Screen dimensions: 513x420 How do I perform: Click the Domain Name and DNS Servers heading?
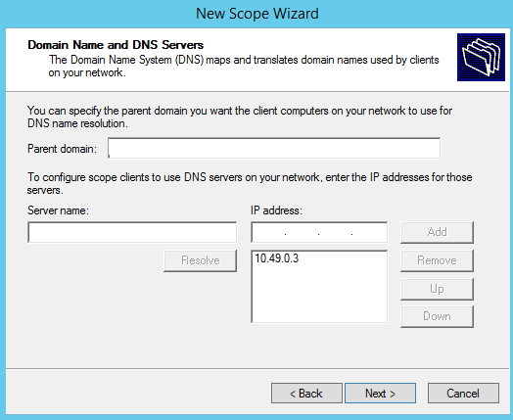(116, 45)
